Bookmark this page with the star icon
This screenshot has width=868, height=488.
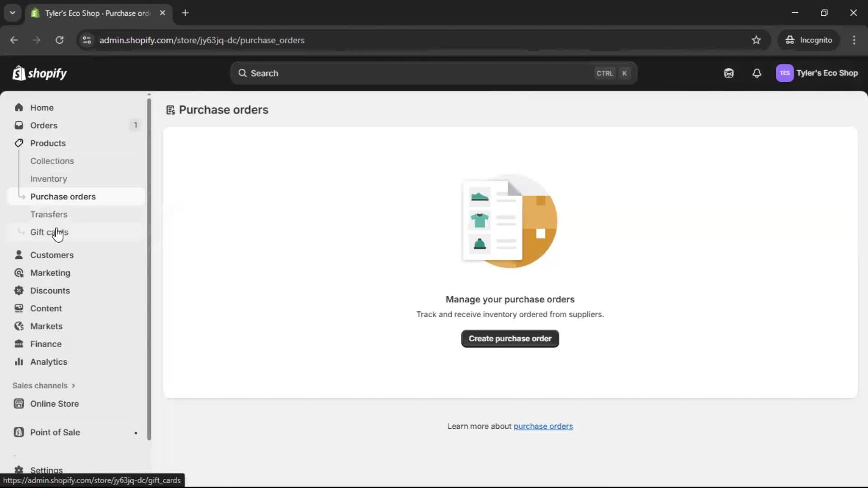(756, 40)
